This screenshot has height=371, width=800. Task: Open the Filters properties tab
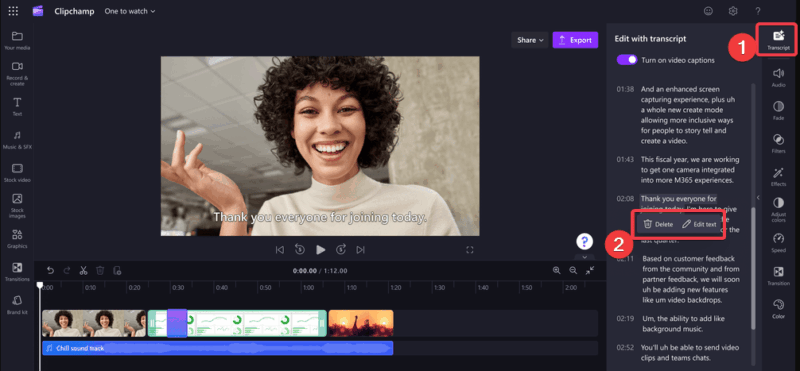pyautogui.click(x=778, y=143)
